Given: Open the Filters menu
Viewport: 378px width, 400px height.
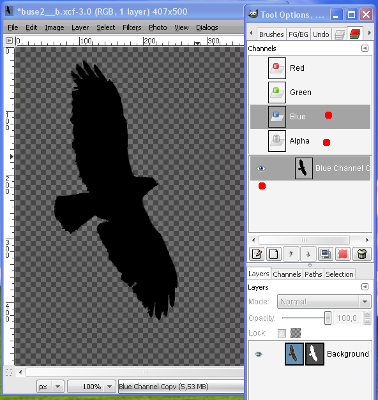Looking at the screenshot, I should pyautogui.click(x=132, y=27).
